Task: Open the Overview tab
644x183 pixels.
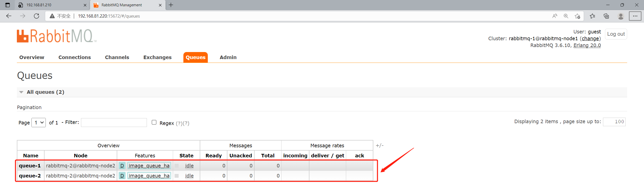Action: click(32, 57)
